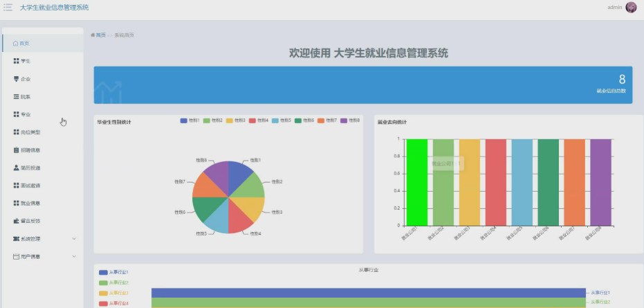Click the 从事行业1 label right of the bar
Image resolution: width=644 pixels, height=308 pixels.
click(x=600, y=293)
